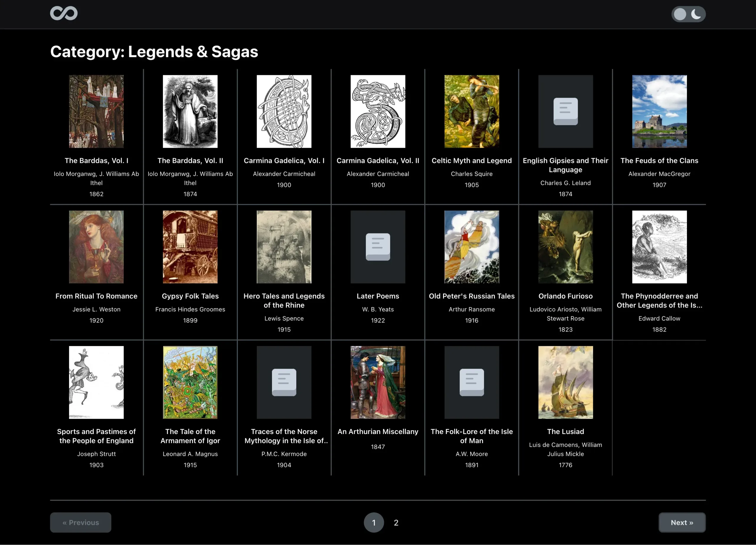Open The Phynodderree cover image
The width and height of the screenshot is (756, 545).
point(659,247)
